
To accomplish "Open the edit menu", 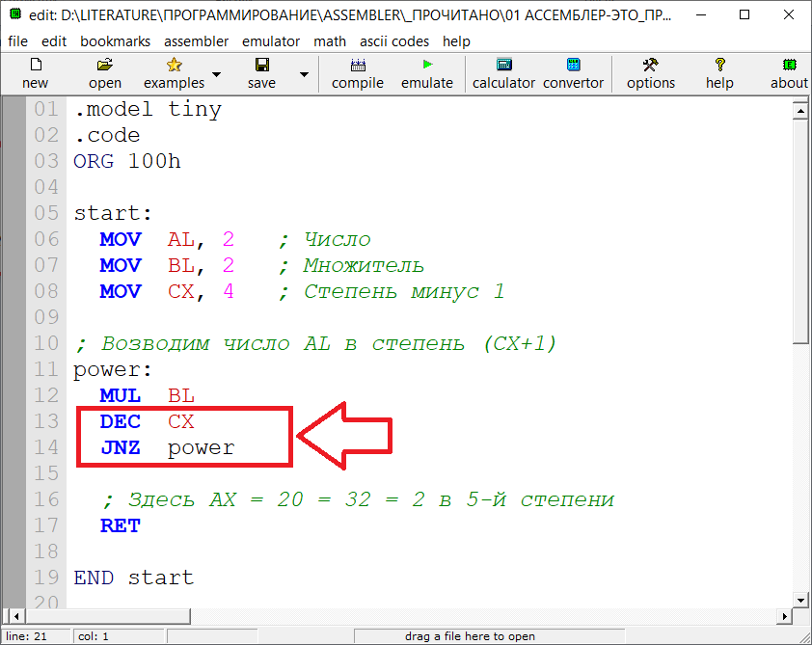I will coord(54,41).
